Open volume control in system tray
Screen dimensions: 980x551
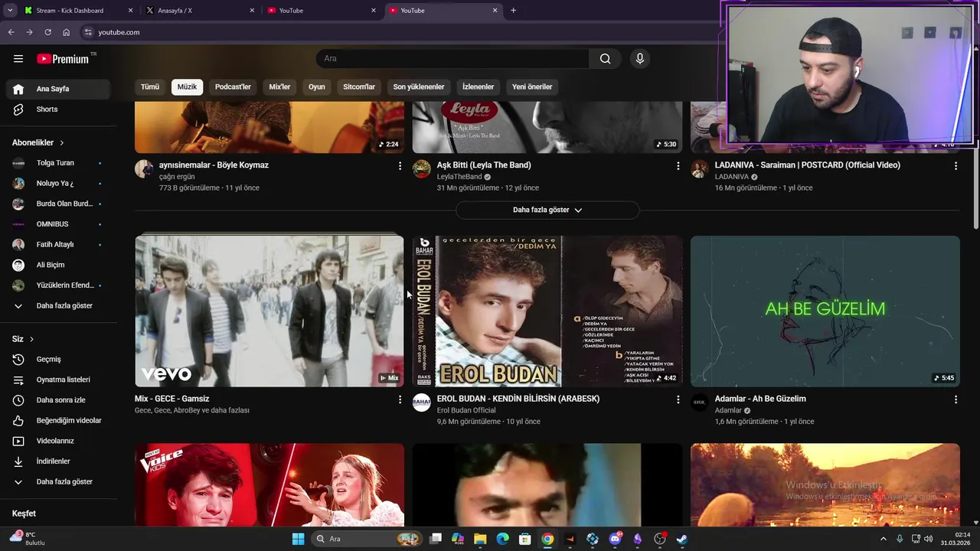pos(927,539)
